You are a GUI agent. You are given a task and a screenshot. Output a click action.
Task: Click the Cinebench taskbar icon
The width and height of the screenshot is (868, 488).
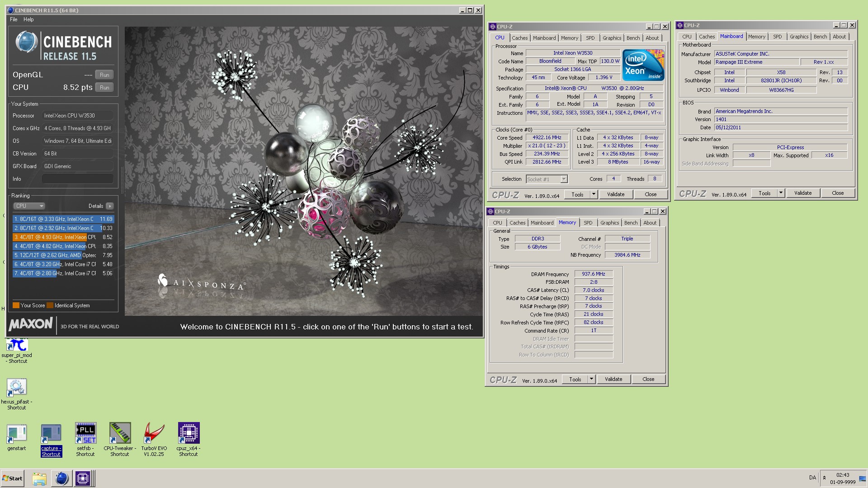tap(61, 479)
